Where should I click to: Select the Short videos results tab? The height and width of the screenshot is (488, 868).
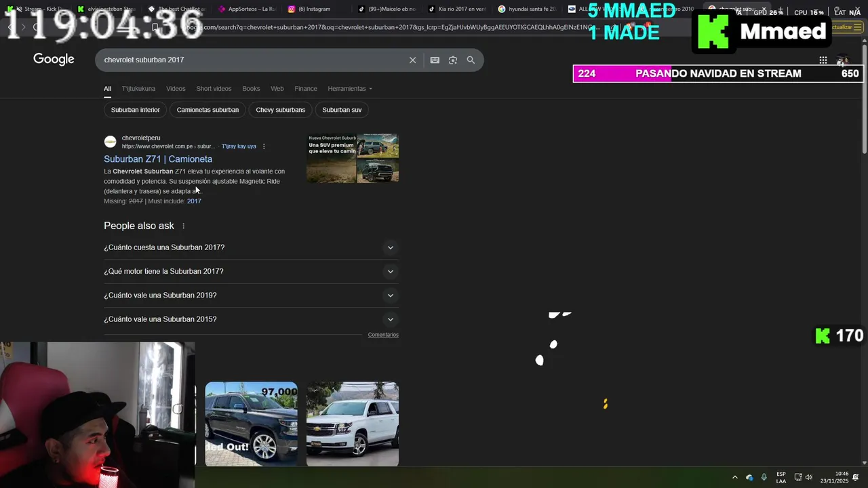214,89
